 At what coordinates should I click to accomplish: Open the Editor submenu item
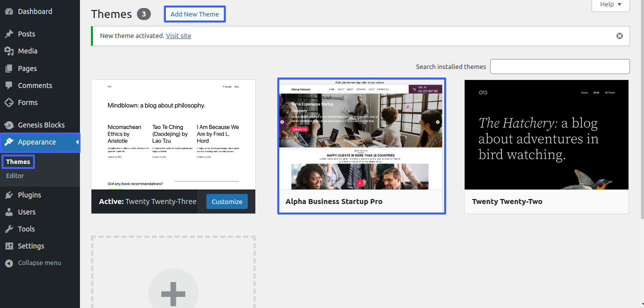click(x=15, y=176)
